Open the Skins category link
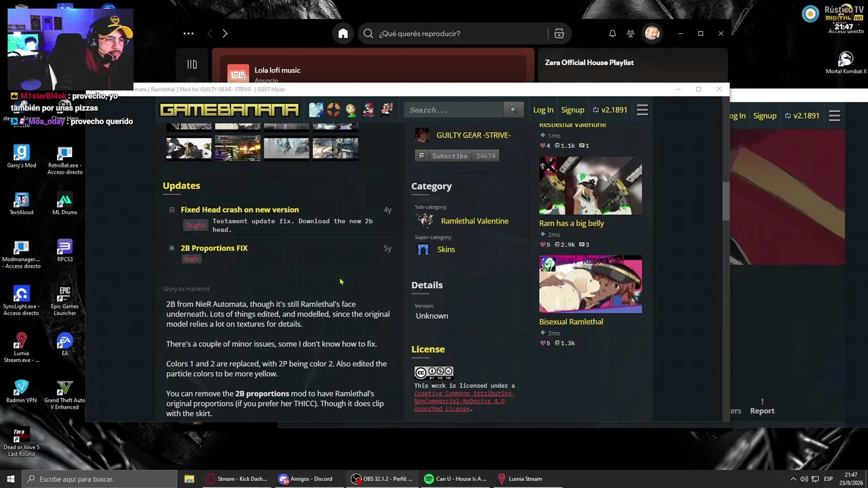This screenshot has width=868, height=488. (446, 249)
